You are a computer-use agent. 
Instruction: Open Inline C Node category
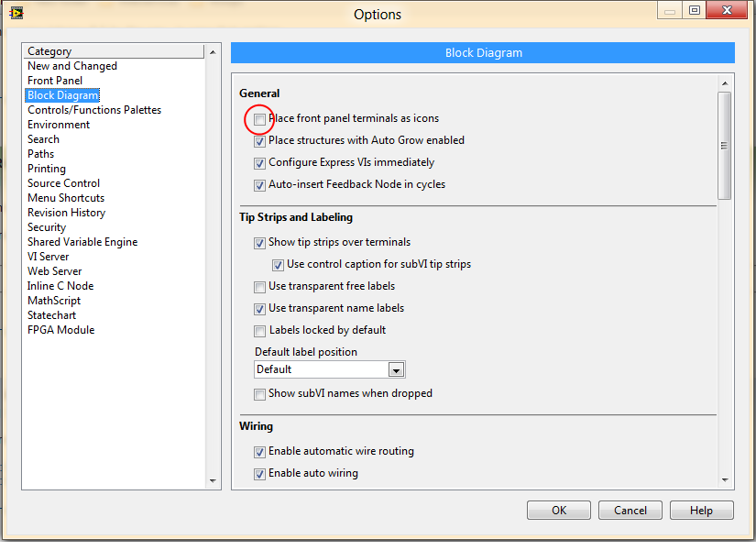(60, 286)
